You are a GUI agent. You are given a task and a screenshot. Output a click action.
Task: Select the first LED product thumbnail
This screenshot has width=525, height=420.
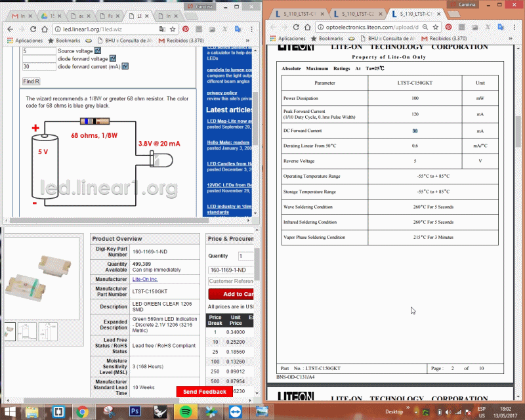click(10, 331)
